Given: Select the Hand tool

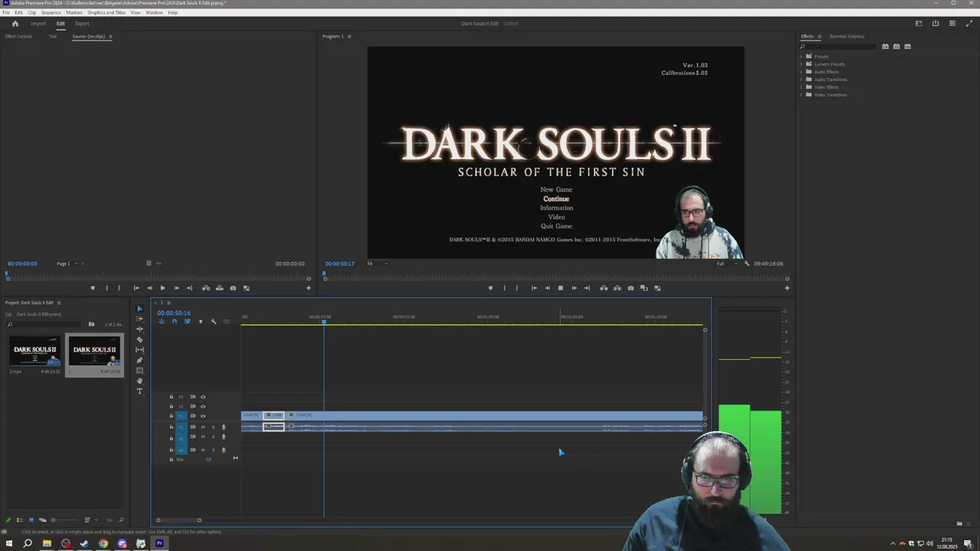Looking at the screenshot, I should 139,380.
